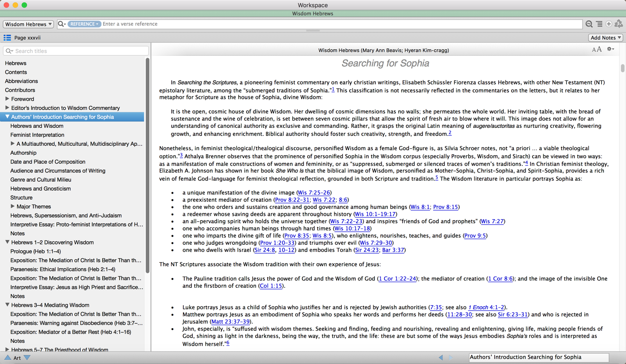
Task: Click the magnifier in Search titles field
Action: pyautogui.click(x=9, y=51)
